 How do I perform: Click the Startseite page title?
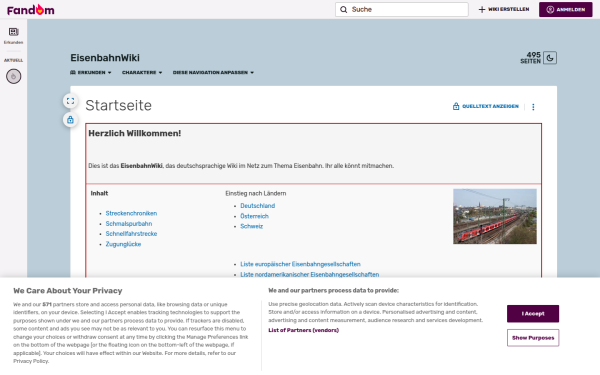coord(119,106)
